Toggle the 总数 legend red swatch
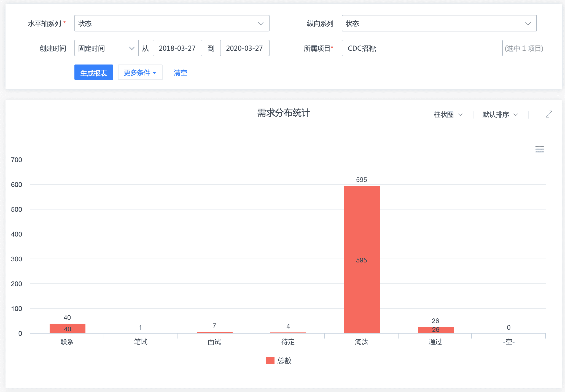The image size is (565, 392). click(270, 361)
